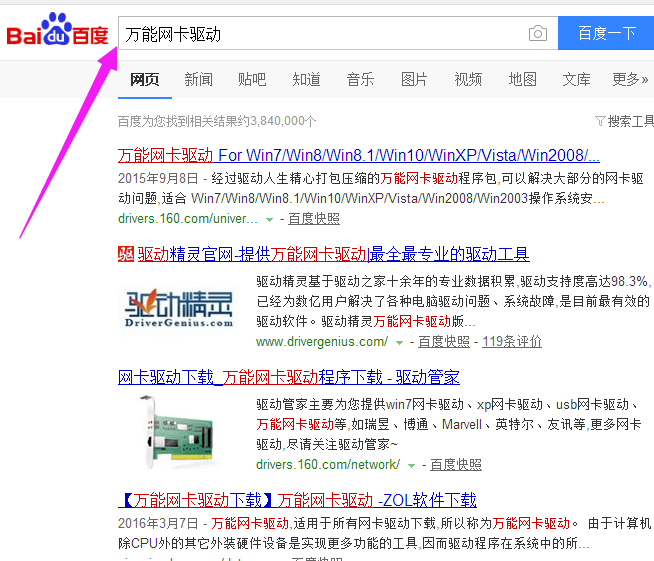Click the Driver Genius red favicon icon
Viewport: 654px width, 561px height.
(125, 254)
